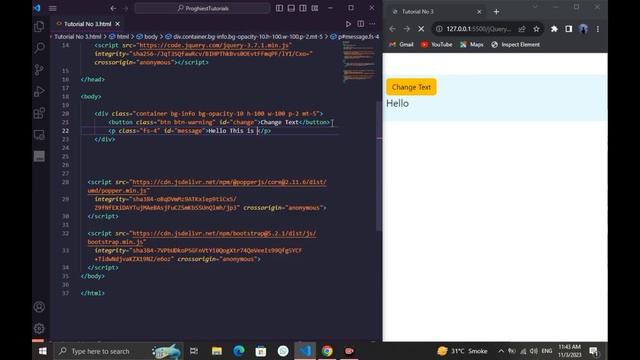This screenshot has height=360, width=640.
Task: Go back in VS Code editor history
Action: pyautogui.click(x=113, y=8)
